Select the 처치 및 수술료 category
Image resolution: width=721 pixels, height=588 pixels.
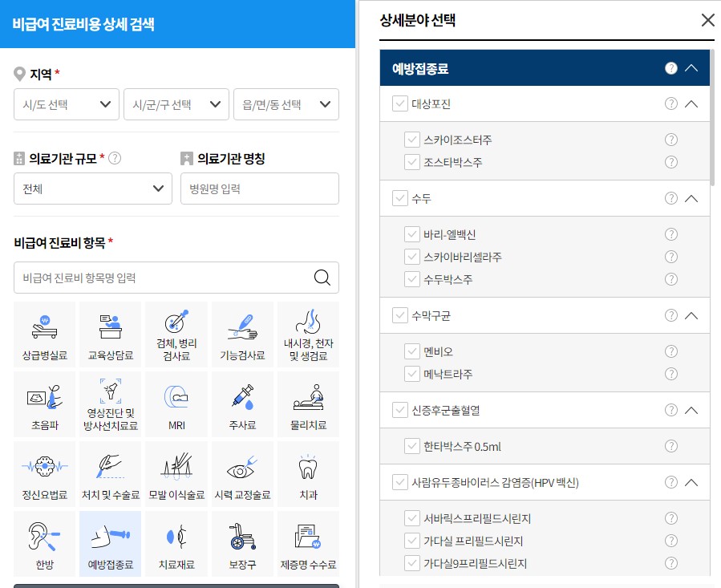[111, 474]
